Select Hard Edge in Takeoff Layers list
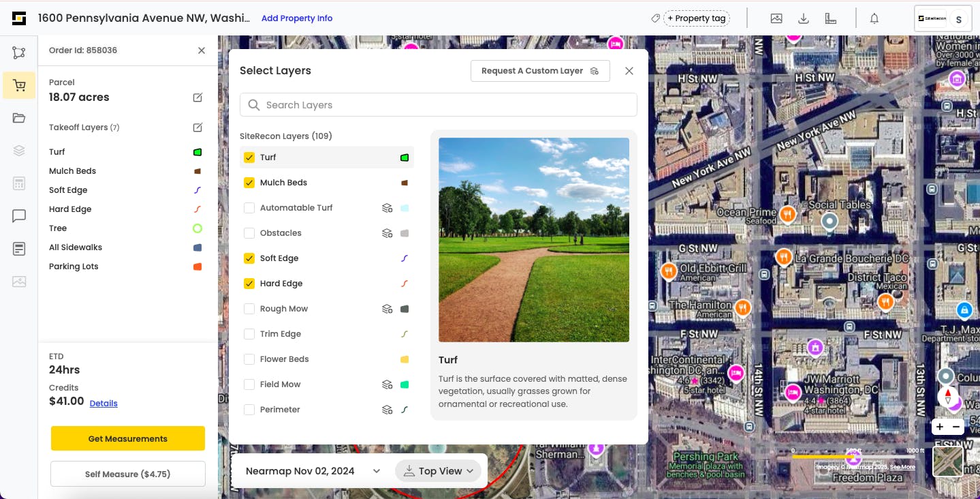Viewport: 980px width, 499px height. point(70,209)
